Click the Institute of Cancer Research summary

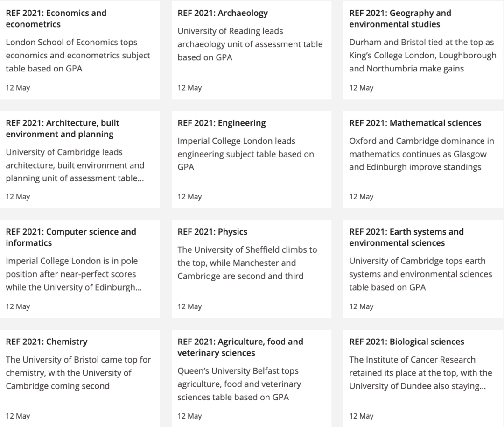point(421,373)
